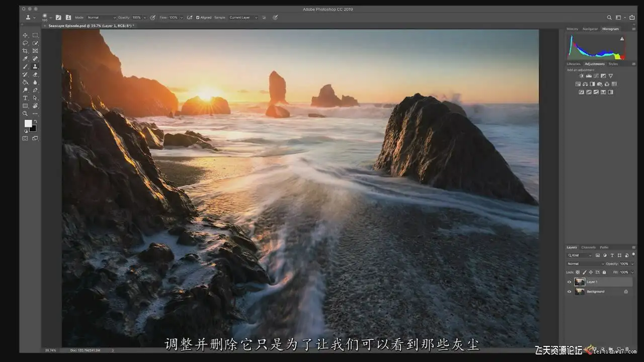
Task: Select the Rectangular Marquee tool
Action: (35, 35)
